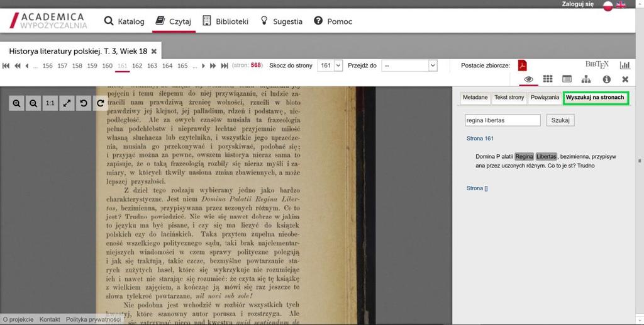Open the Polityka prywatności footer link
644x325 pixels.
click(x=93, y=320)
